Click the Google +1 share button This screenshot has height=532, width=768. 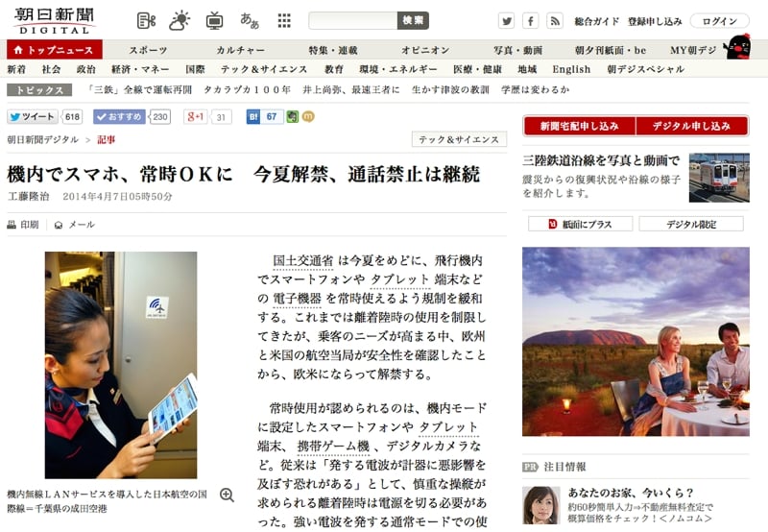[x=196, y=117]
